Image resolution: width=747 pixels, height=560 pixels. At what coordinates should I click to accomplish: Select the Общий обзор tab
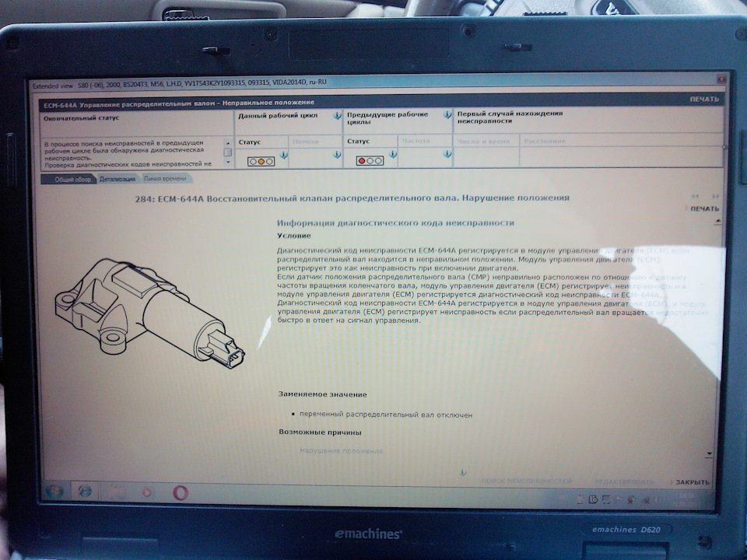click(x=74, y=178)
